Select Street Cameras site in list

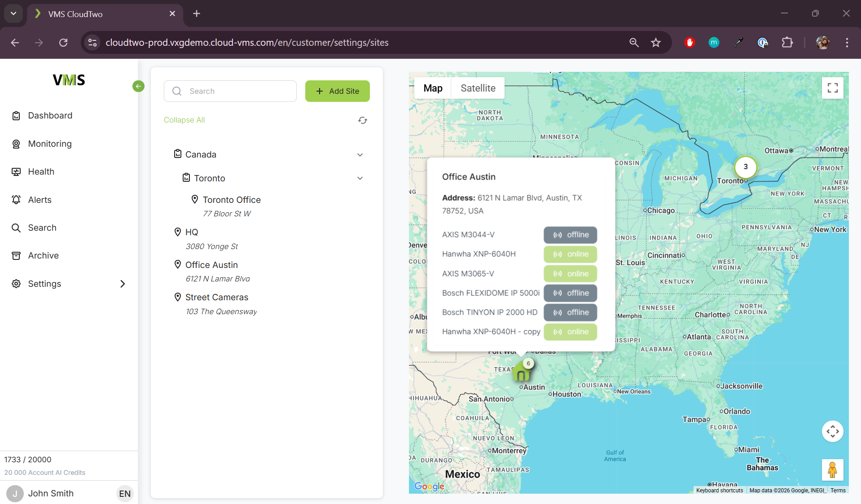pyautogui.click(x=216, y=297)
